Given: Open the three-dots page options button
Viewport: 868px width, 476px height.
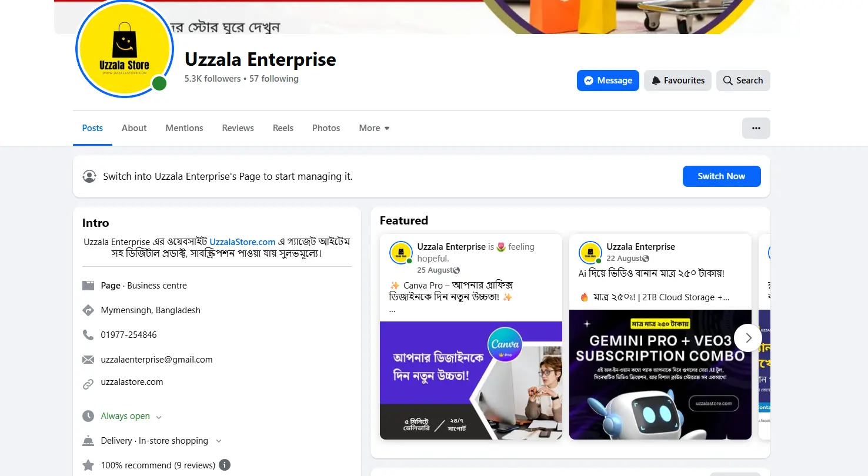Looking at the screenshot, I should click(756, 128).
